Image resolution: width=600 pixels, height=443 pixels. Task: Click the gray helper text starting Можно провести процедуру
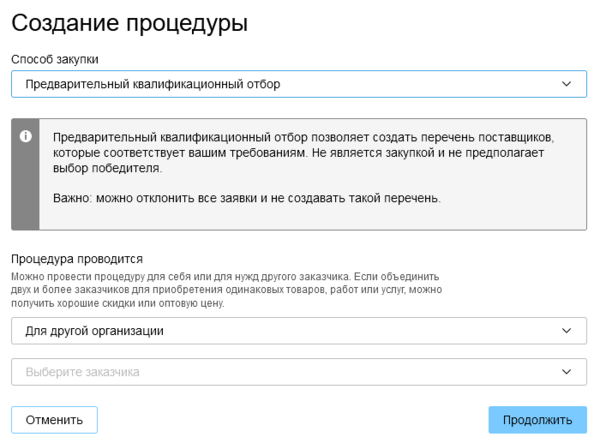(225, 275)
